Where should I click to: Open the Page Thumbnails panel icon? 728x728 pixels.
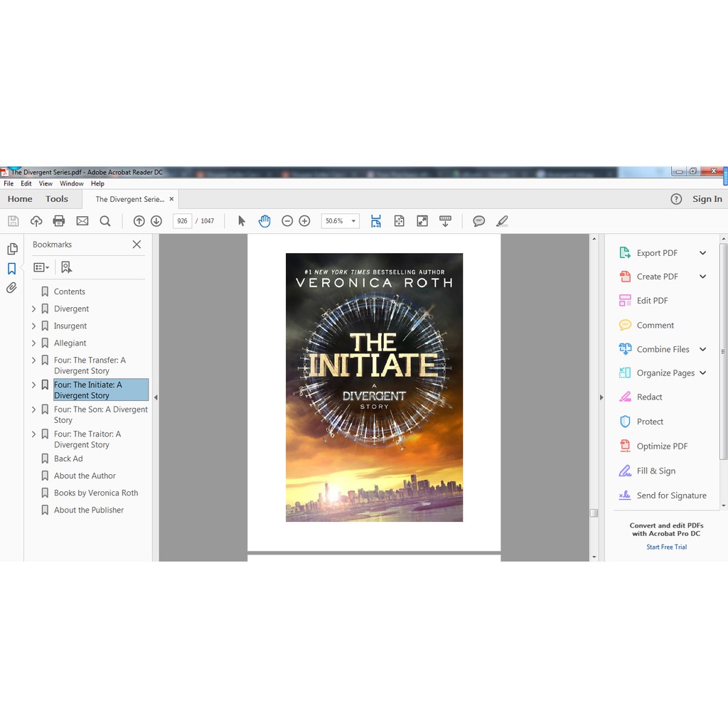point(12,249)
